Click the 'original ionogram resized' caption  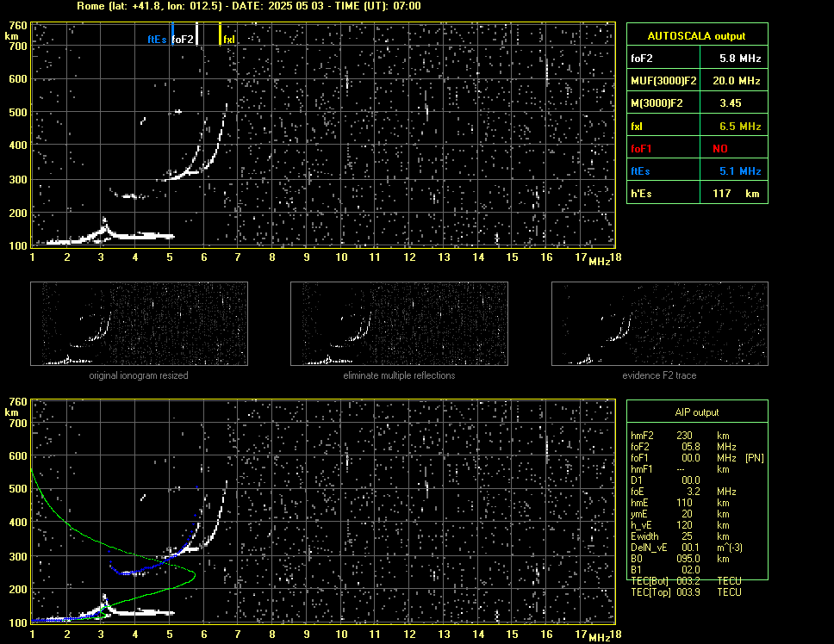click(x=139, y=375)
